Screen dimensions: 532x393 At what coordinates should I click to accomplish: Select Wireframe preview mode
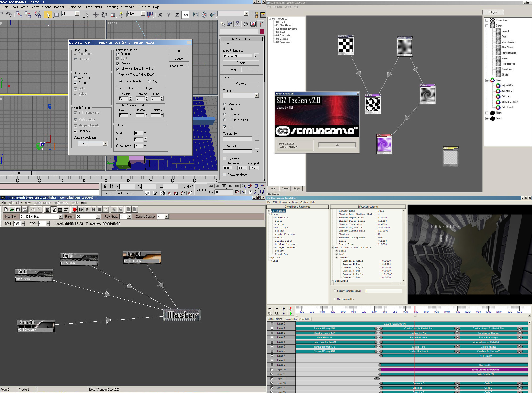point(225,104)
